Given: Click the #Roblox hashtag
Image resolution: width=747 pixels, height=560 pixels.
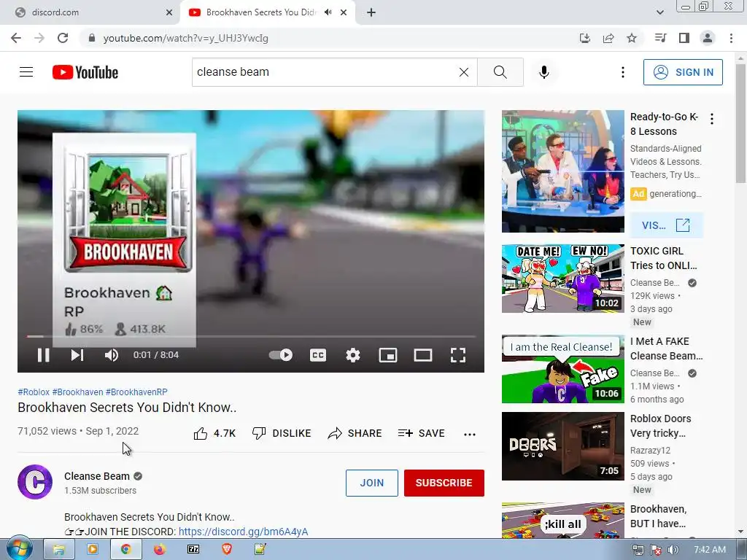Looking at the screenshot, I should 34,392.
